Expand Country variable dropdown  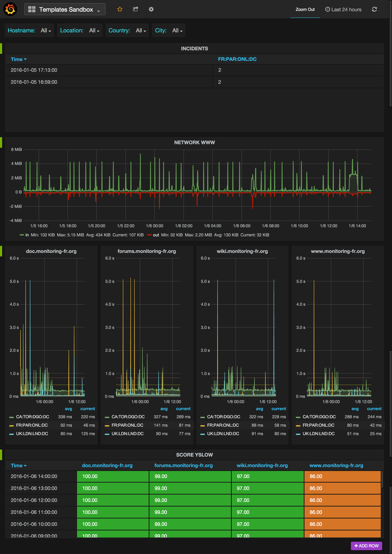pyautogui.click(x=141, y=30)
